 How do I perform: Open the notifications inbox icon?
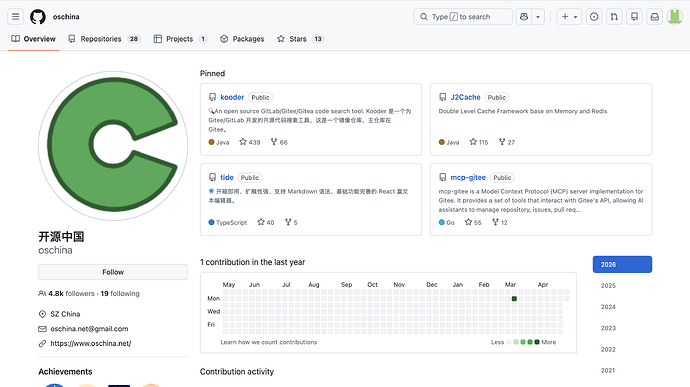coord(654,17)
